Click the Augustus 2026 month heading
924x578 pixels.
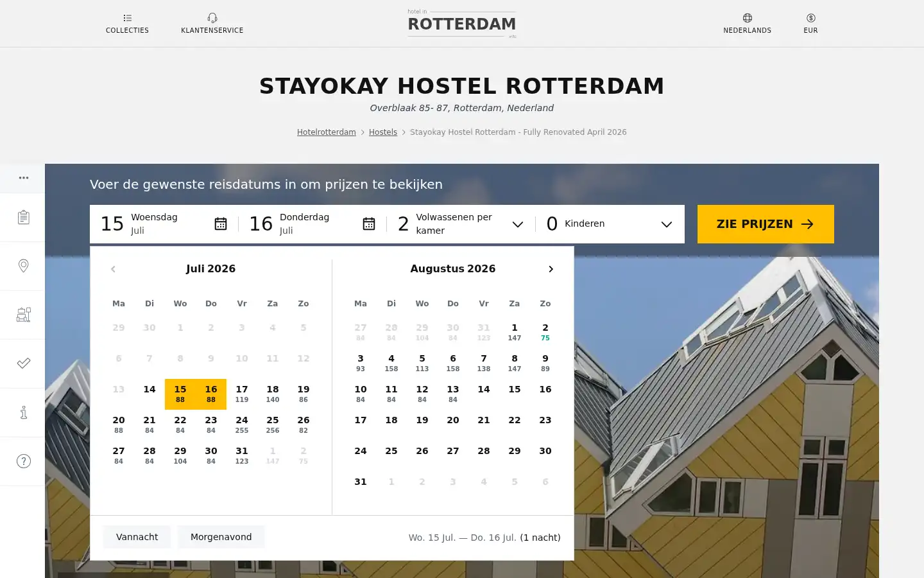pyautogui.click(x=453, y=269)
